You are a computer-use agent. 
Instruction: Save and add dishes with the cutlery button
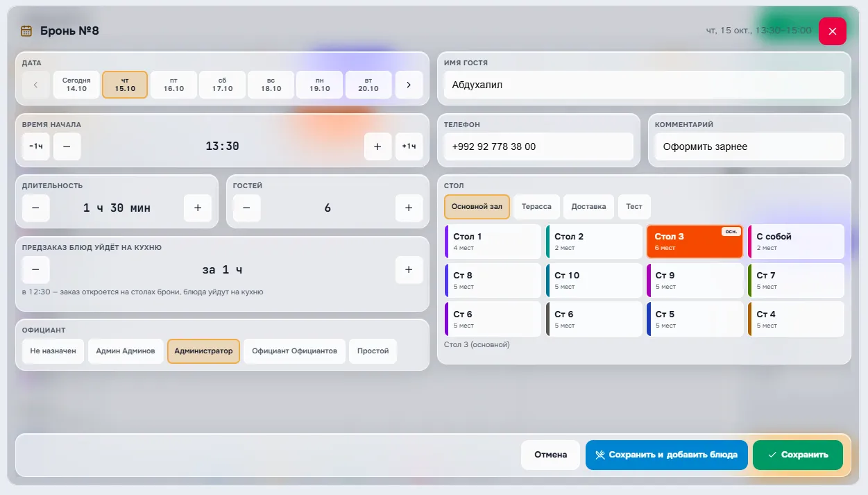point(666,455)
